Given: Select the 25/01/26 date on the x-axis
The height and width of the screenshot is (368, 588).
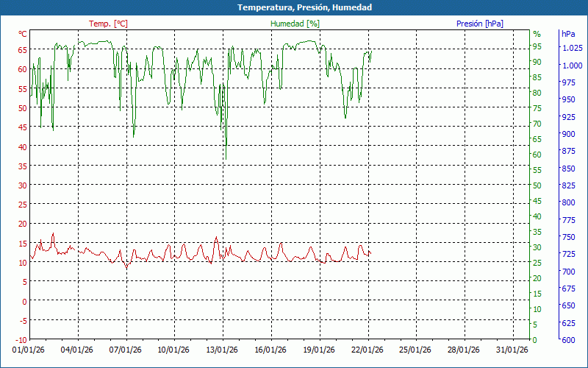Looking at the screenshot, I should (415, 350).
